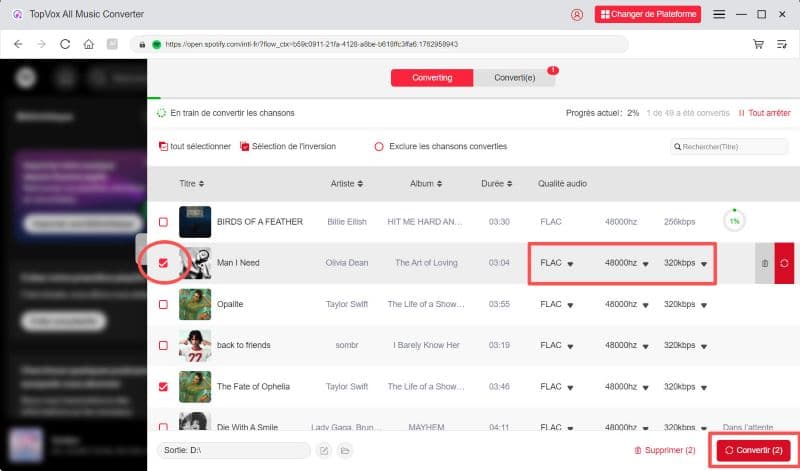The image size is (800, 471).
Task: Click the Sortie D:\ output path field
Action: click(233, 451)
